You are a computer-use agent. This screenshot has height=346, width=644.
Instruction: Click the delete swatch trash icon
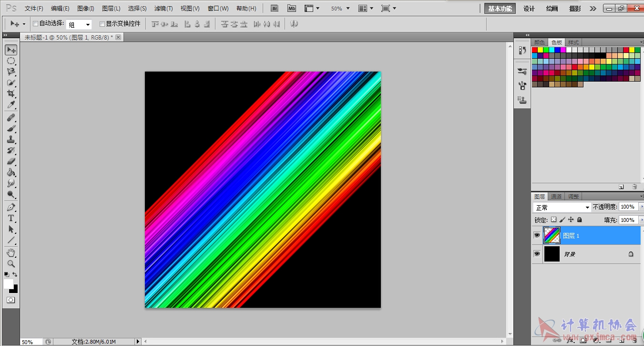[634, 187]
